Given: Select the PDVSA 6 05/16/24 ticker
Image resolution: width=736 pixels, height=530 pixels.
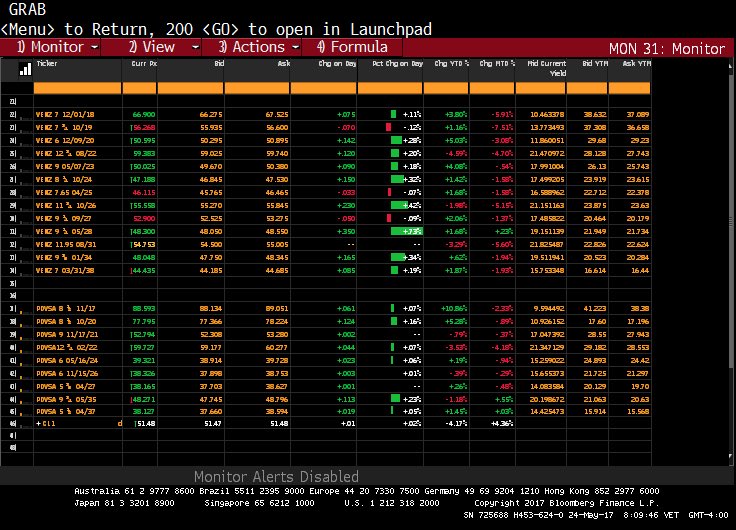Looking at the screenshot, I should [68, 360].
